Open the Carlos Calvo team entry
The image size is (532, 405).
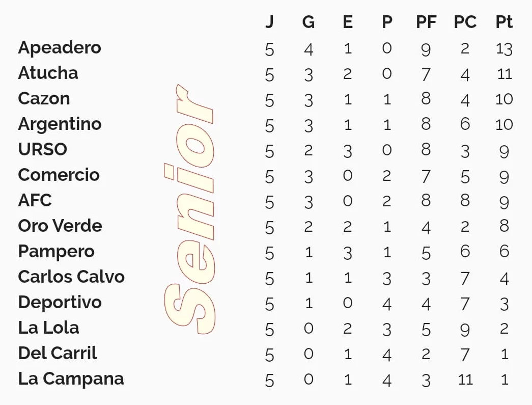(71, 277)
